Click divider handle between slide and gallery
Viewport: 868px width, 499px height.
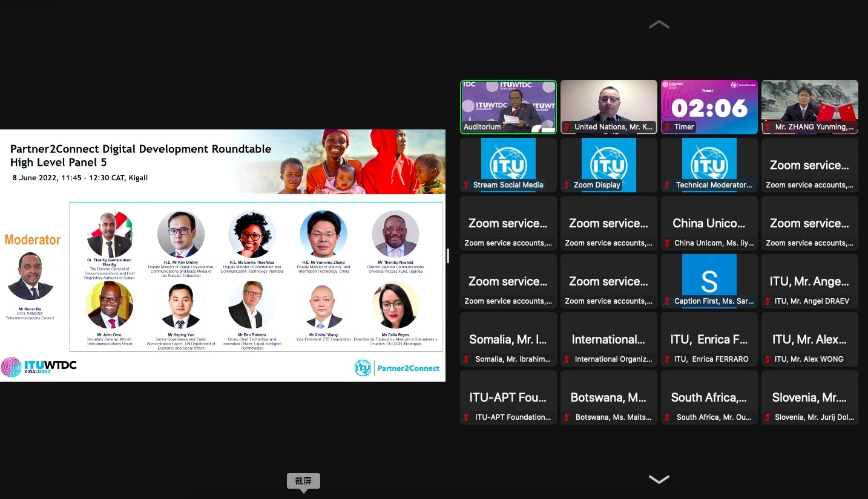[448, 256]
